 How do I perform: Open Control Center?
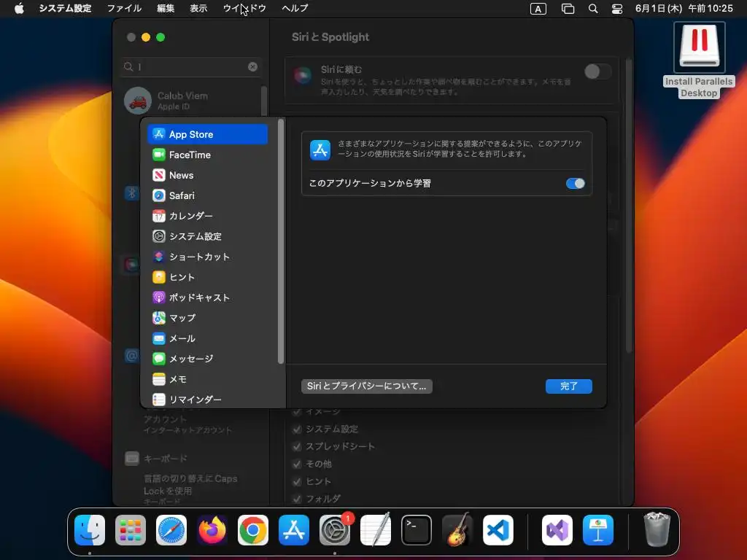pos(617,9)
